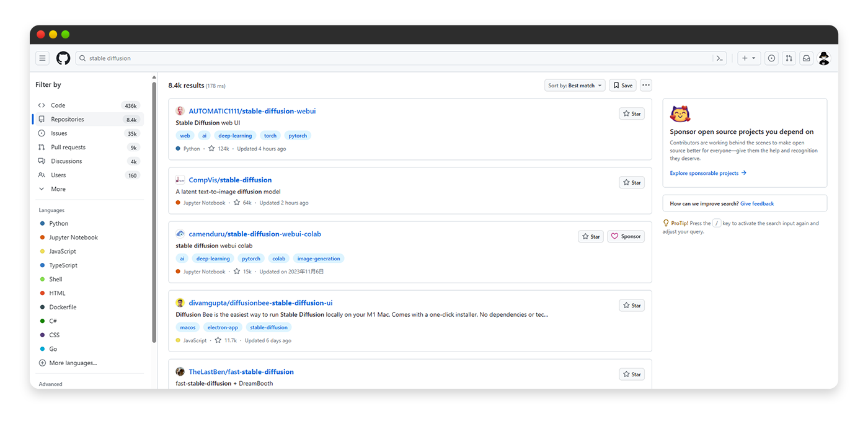Star the AUTOMATIC1111 stable-diffusion-webui repo
868x434 pixels.
(632, 113)
